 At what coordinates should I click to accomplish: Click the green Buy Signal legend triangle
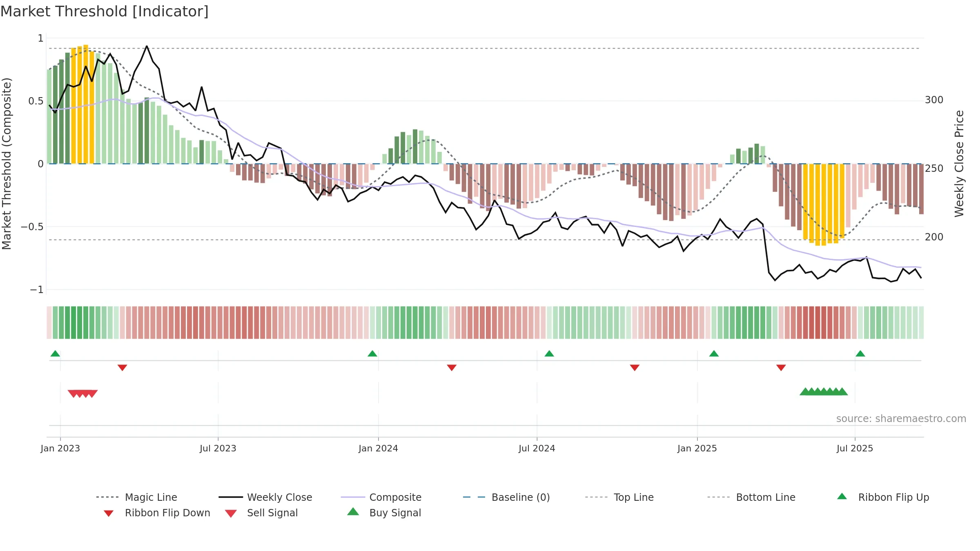[353, 511]
